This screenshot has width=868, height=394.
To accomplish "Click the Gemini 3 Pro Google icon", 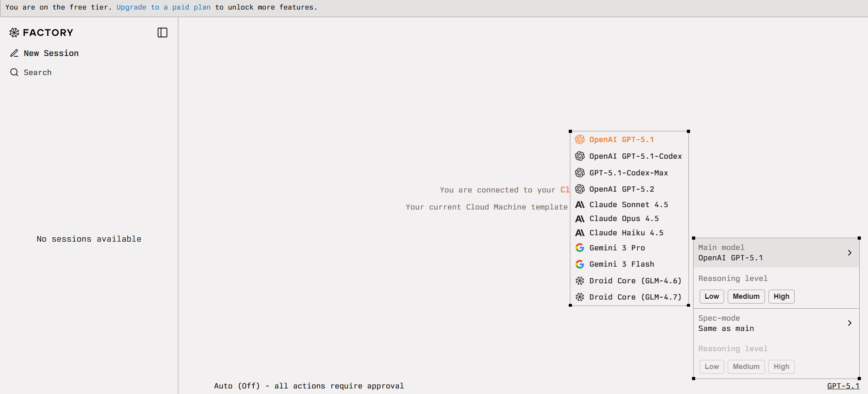I will point(580,248).
